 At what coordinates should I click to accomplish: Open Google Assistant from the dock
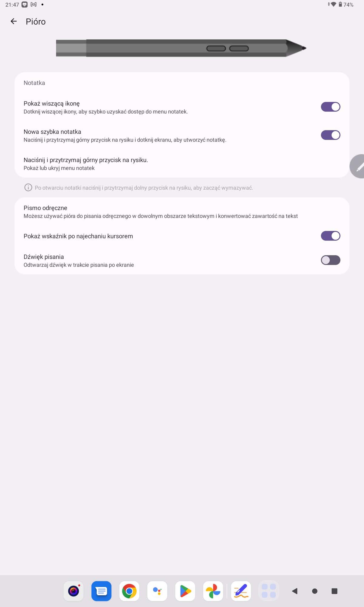click(157, 591)
